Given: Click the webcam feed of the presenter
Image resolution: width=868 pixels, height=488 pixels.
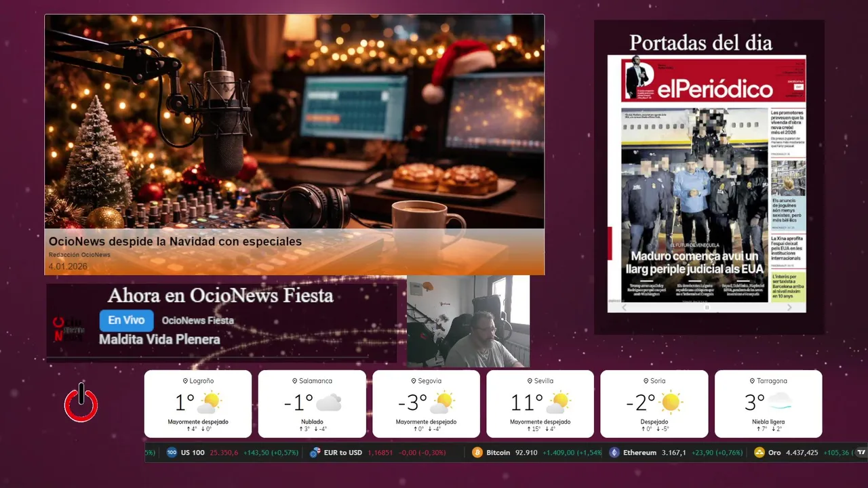Looking at the screenshot, I should pyautogui.click(x=468, y=321).
